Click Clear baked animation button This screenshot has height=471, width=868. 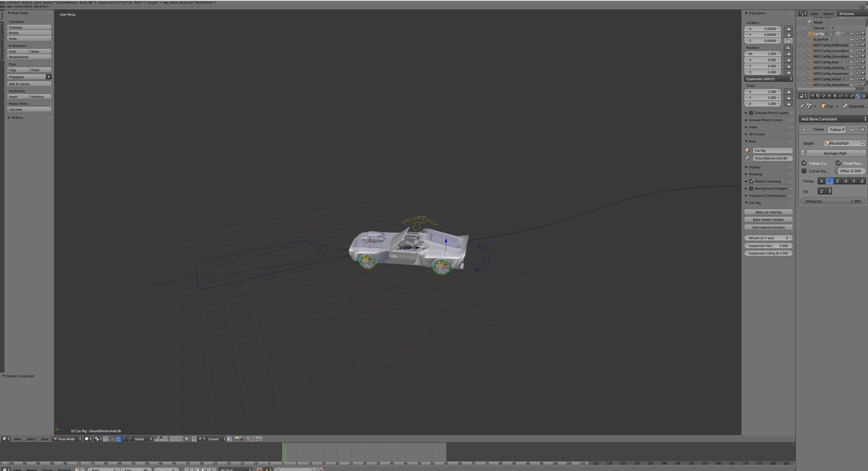[768, 227]
